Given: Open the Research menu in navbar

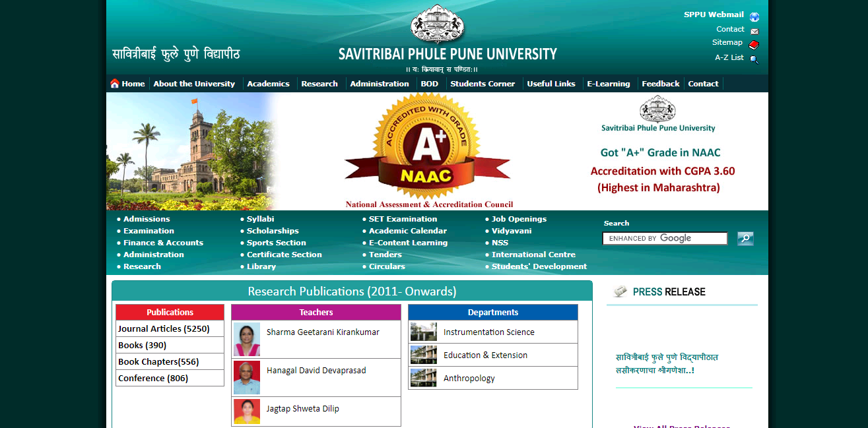Looking at the screenshot, I should (319, 84).
